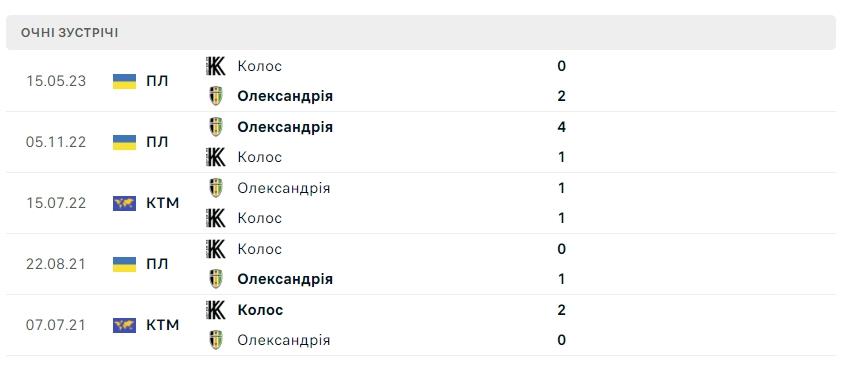Click Kolos logo in 15.07.22 match
Viewport: 849px width, 366px height.
tap(215, 218)
